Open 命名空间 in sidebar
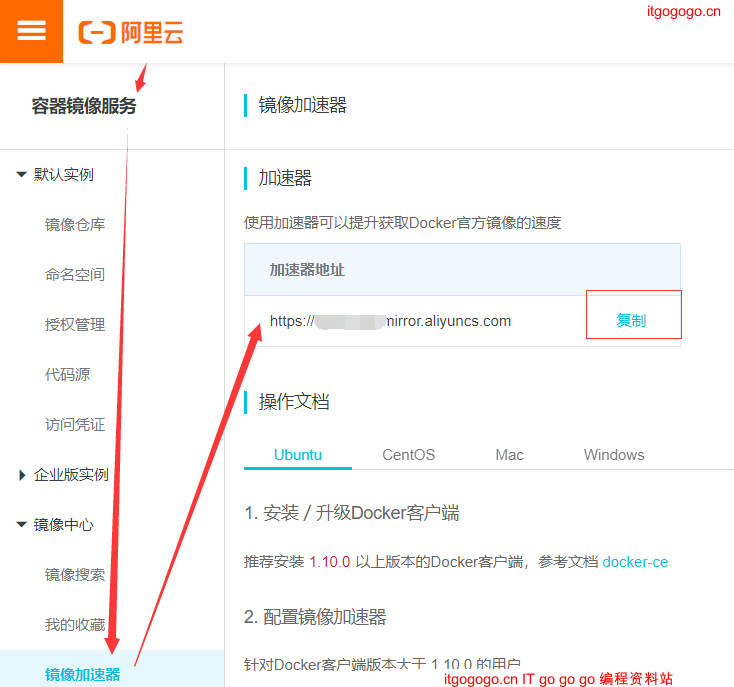Viewport: 734px width, 687px height. coord(75,275)
